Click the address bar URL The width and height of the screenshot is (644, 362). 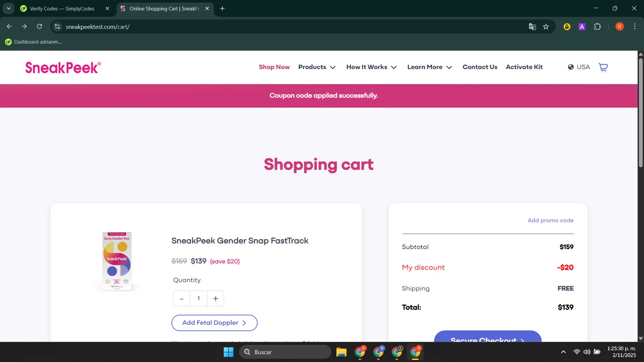[98, 27]
